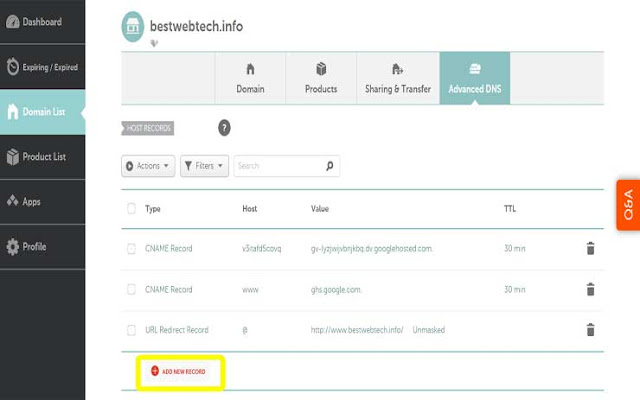Viewport: 640px width, 400px height.
Task: Click the search magnifier icon
Action: coord(330,166)
